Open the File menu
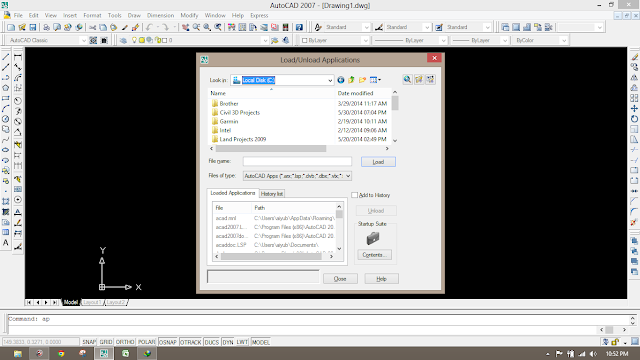640x360 pixels. (x=18, y=16)
